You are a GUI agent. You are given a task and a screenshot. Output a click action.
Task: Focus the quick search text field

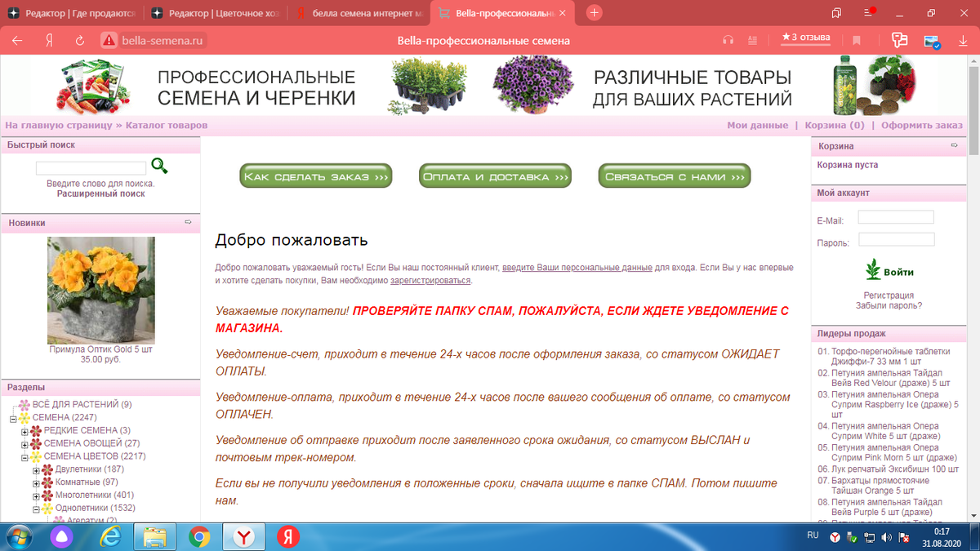[91, 168]
